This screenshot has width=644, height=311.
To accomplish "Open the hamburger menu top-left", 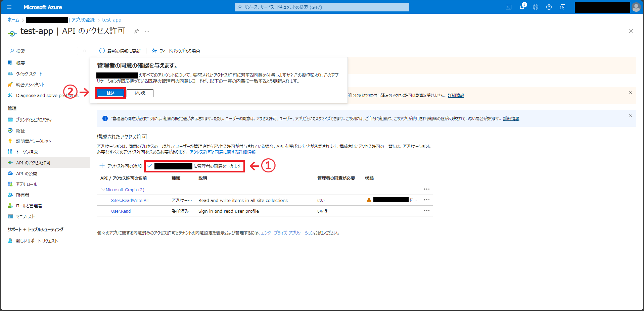I will point(9,7).
